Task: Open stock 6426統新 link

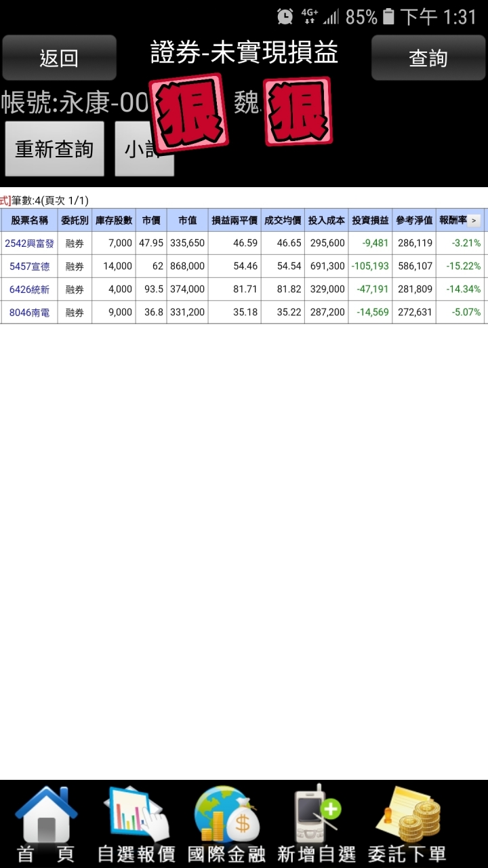Action: (29, 289)
